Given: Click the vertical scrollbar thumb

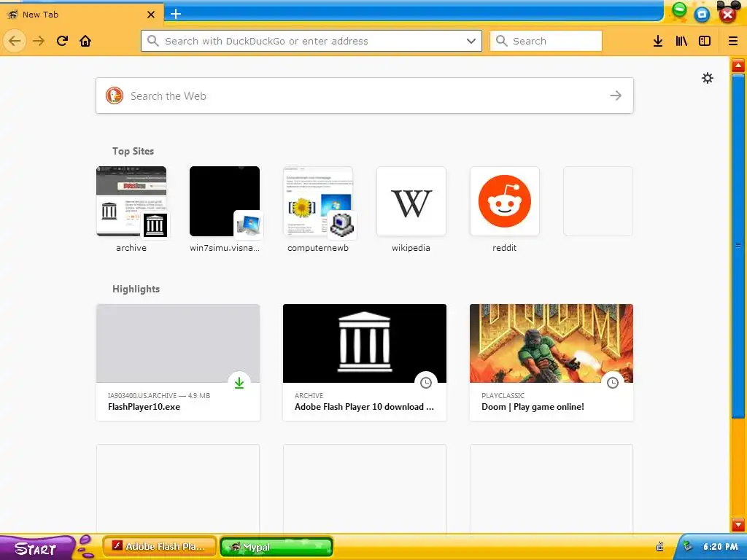Looking at the screenshot, I should [x=738, y=245].
